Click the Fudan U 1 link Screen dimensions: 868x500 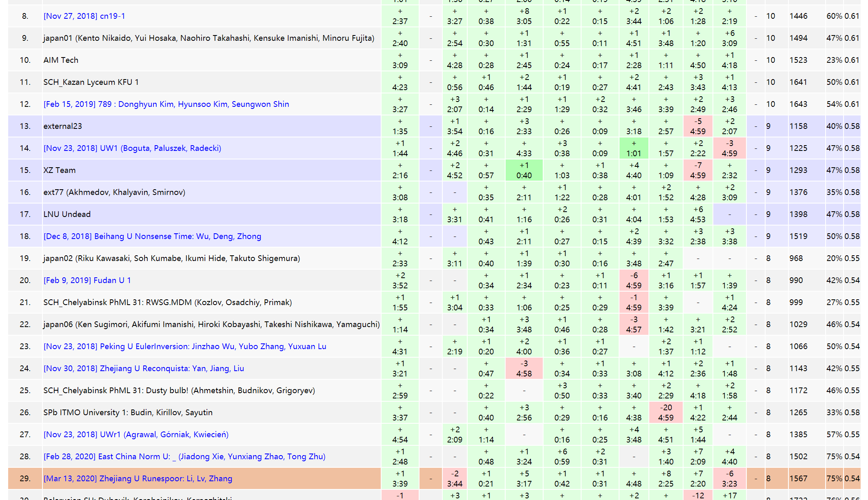[x=87, y=280]
